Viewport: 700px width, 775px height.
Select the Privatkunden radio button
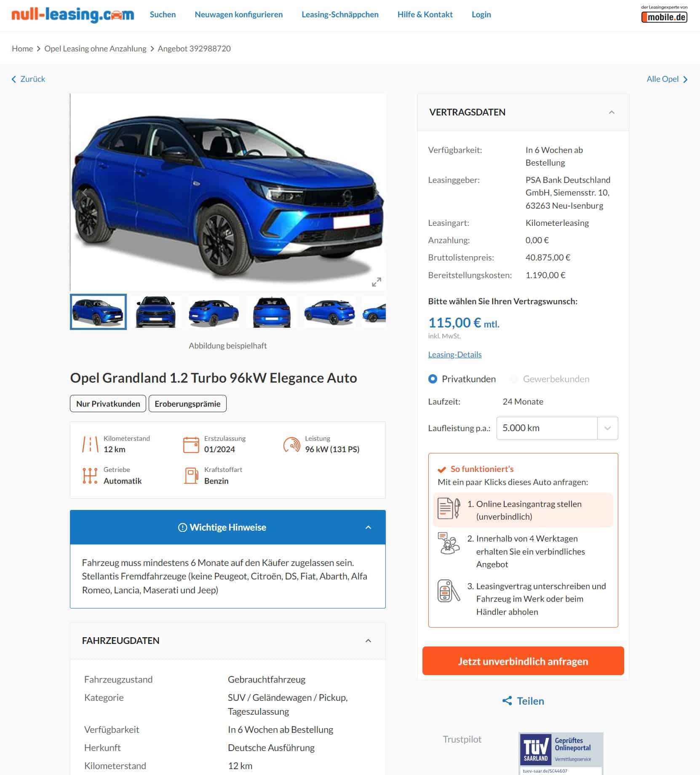click(433, 379)
